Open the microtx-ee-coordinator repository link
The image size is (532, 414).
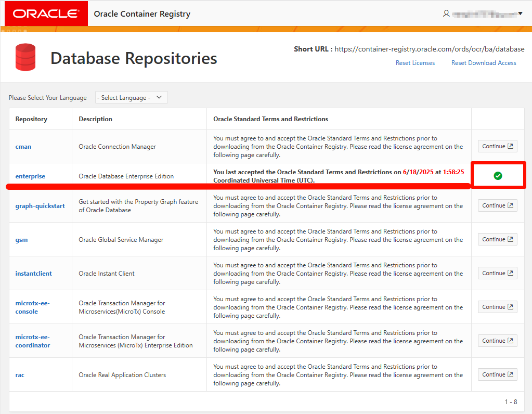click(33, 341)
